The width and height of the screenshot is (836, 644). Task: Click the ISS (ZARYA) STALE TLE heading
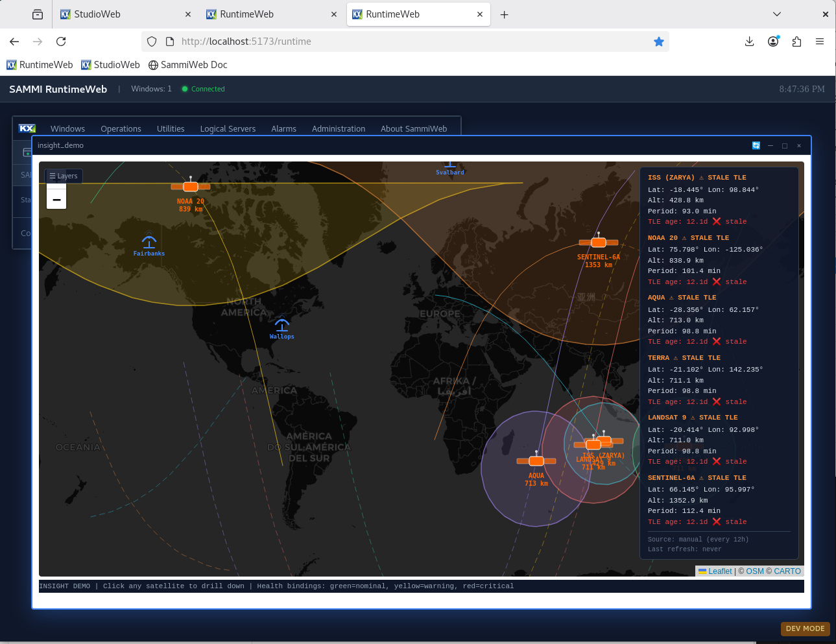[x=697, y=177]
